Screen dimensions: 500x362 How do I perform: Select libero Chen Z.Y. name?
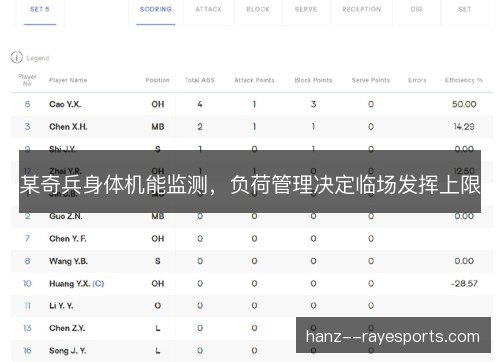67,328
